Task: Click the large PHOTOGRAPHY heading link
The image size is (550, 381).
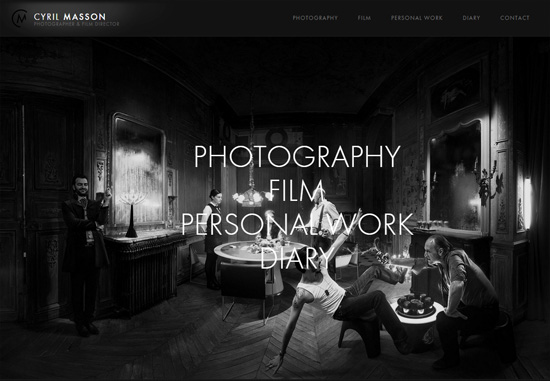Action: [297, 157]
